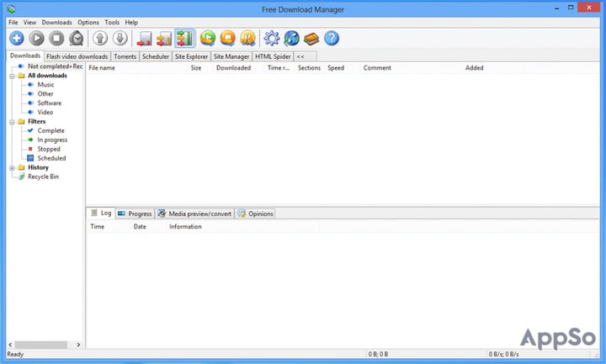Open the Media preview/convert tab
This screenshot has width=606, height=364.
coord(194,214)
